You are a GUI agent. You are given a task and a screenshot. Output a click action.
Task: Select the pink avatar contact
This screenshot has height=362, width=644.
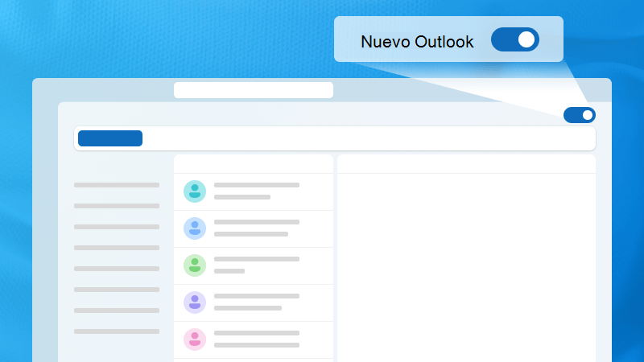point(195,339)
